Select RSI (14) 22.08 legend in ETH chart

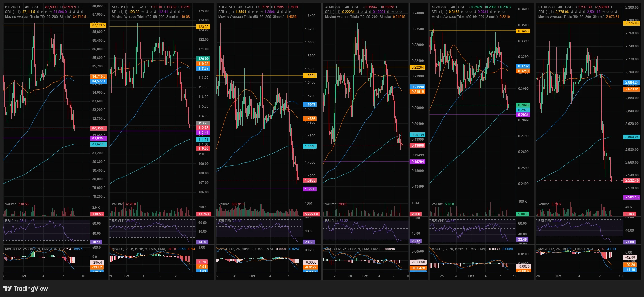[x=550, y=221]
